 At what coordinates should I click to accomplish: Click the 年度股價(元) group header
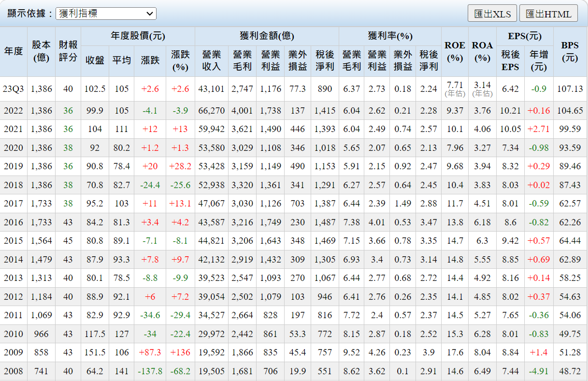(138, 36)
